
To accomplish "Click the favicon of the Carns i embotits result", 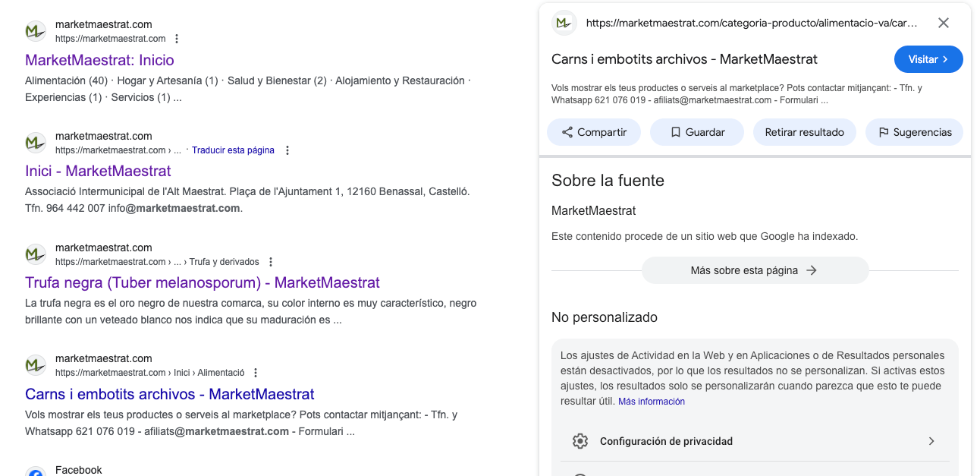I will point(36,365).
